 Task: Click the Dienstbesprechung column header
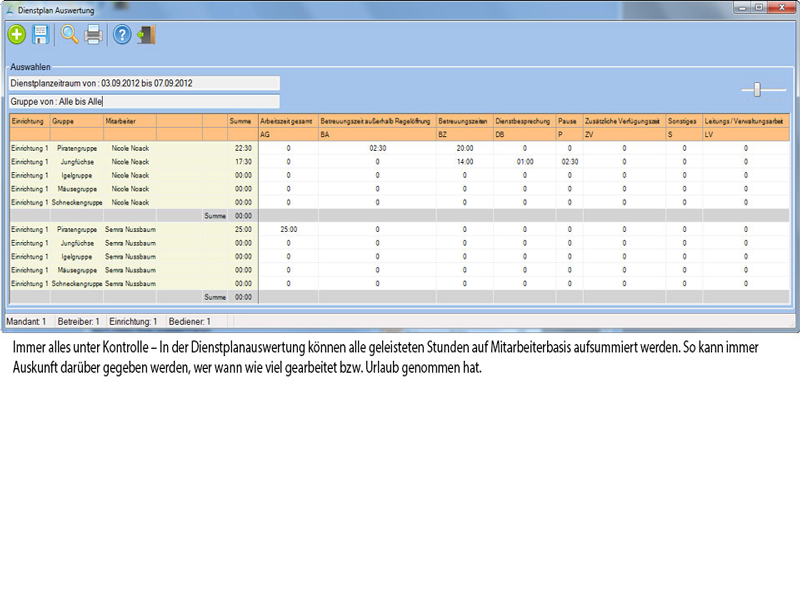pyautogui.click(x=524, y=120)
